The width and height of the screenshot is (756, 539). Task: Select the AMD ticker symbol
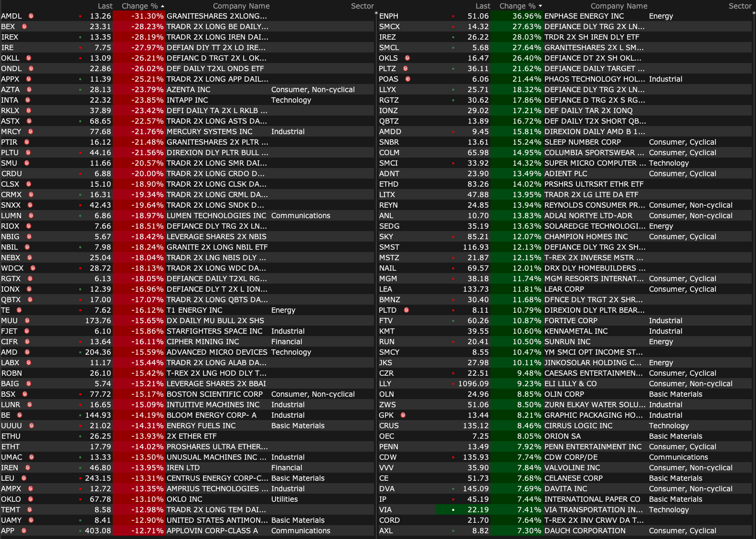[x=9, y=352]
